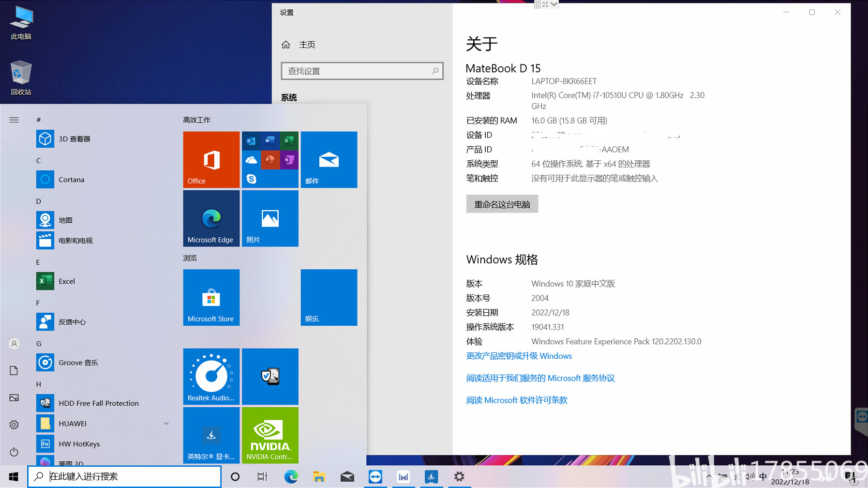868x488 pixels.
Task: Open Mail from the taskbar
Action: [347, 477]
